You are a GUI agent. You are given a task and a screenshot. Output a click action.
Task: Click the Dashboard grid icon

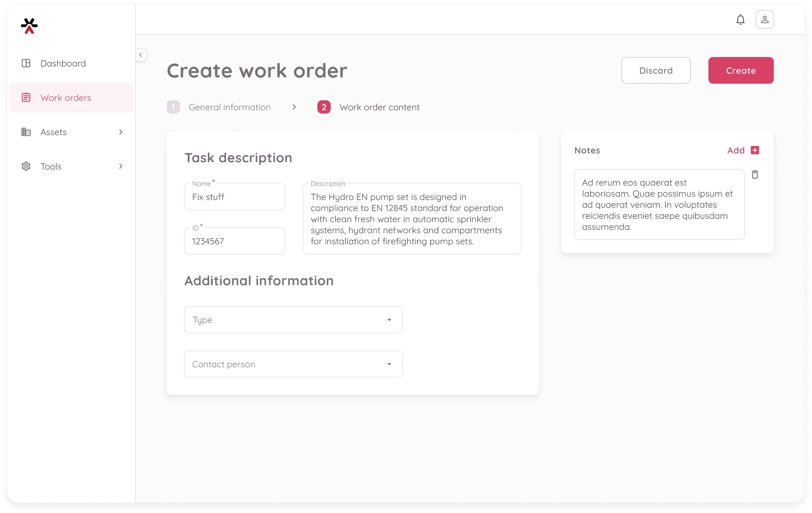click(x=26, y=64)
